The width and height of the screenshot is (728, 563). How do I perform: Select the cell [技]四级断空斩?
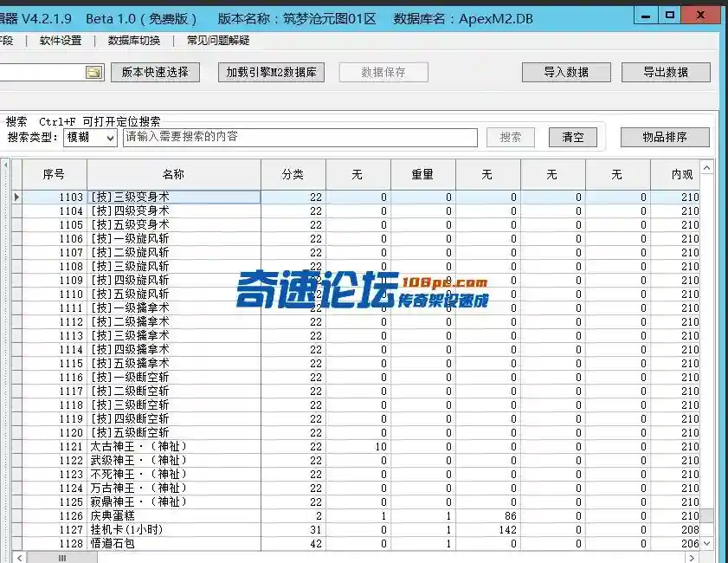[x=174, y=419]
